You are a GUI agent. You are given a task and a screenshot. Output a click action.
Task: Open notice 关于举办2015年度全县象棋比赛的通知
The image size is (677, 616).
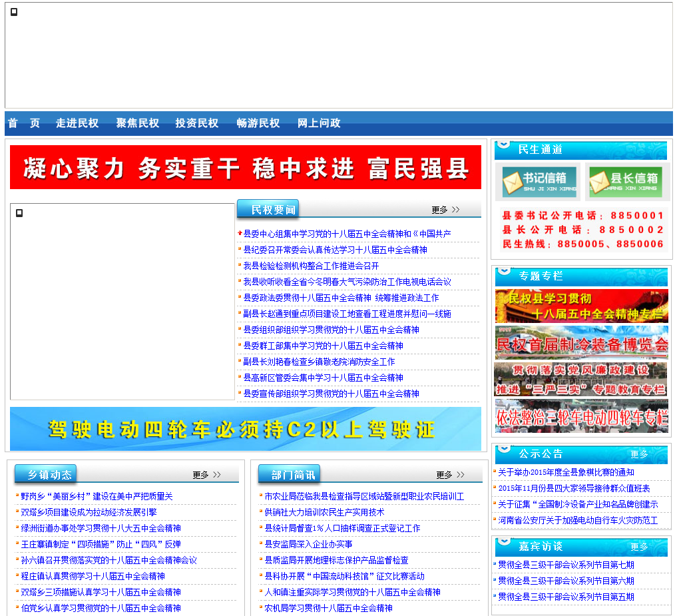[x=566, y=473]
